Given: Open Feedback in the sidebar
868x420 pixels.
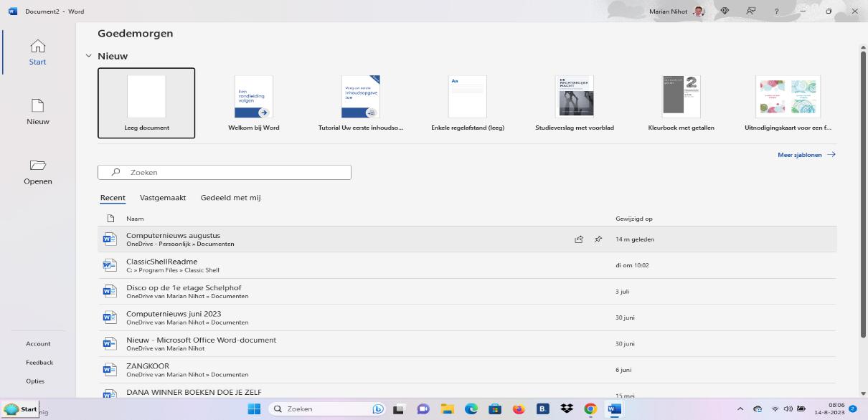Looking at the screenshot, I should tap(39, 363).
